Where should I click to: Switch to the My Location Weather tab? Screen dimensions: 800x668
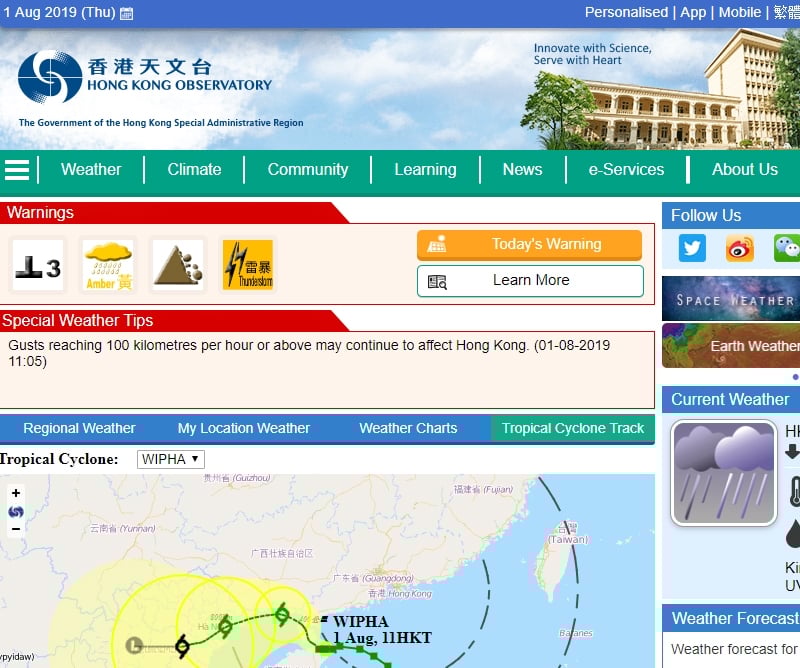point(244,428)
